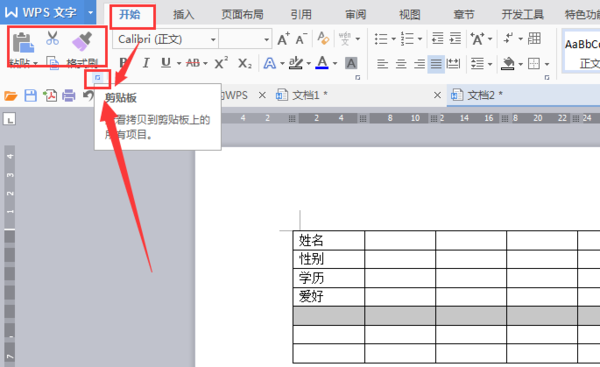Open WPS 文字 application menu arrow
The image size is (600, 367).
(x=91, y=12)
